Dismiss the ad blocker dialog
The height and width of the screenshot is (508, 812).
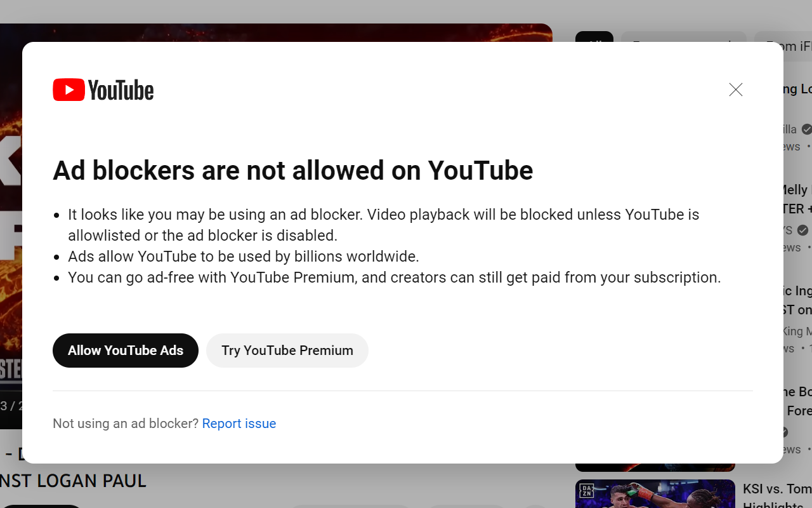pyautogui.click(x=735, y=90)
